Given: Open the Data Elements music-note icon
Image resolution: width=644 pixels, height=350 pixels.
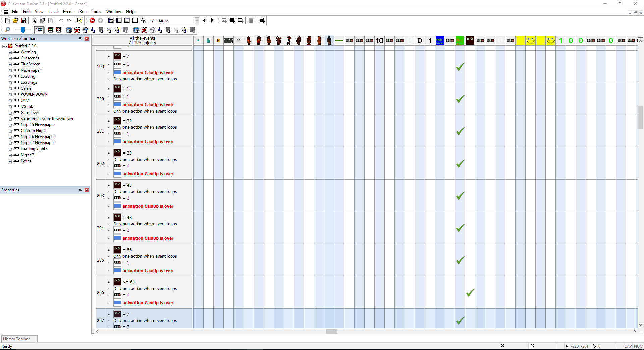Looking at the screenshot, I should (143, 20).
